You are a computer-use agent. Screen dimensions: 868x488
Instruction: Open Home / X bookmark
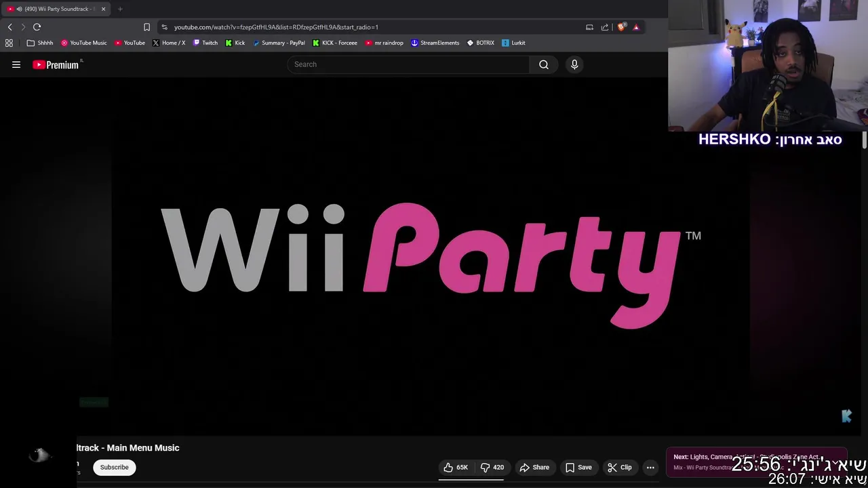[169, 43]
